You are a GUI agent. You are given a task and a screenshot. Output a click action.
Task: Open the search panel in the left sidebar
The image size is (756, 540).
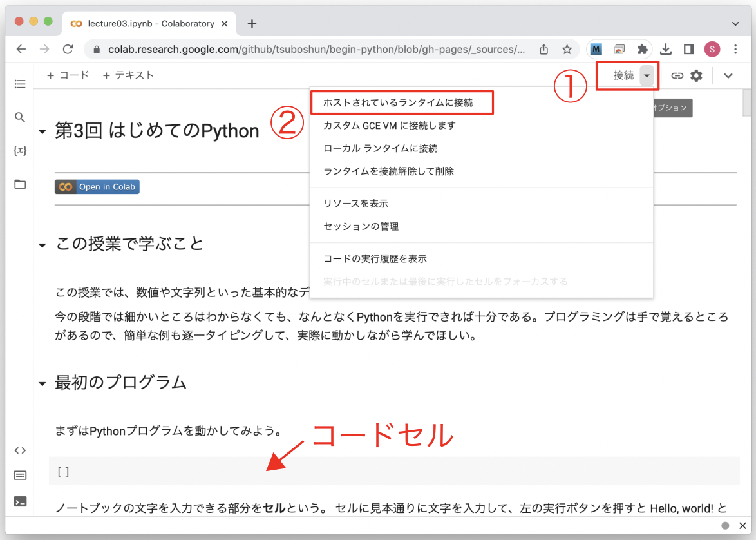click(x=19, y=117)
